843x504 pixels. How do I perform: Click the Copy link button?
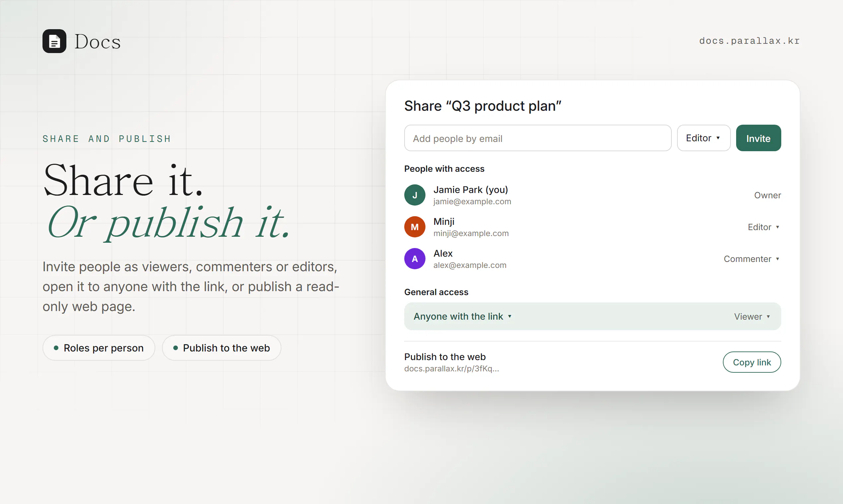click(x=752, y=362)
